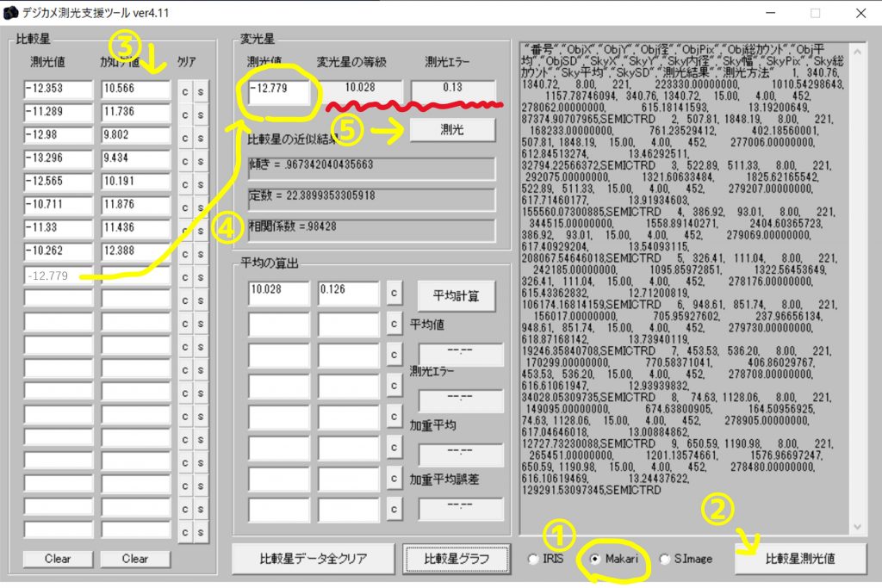Click the catalog value field showing 10.566

click(x=135, y=90)
